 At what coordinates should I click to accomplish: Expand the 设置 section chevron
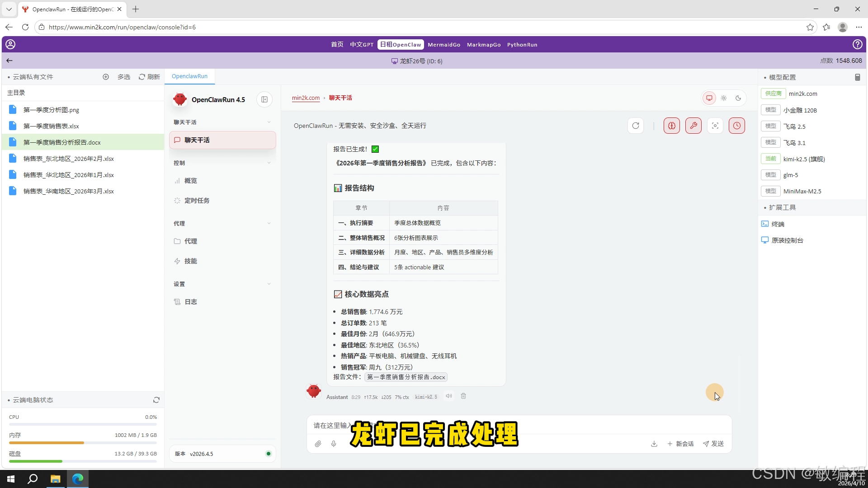(x=269, y=284)
